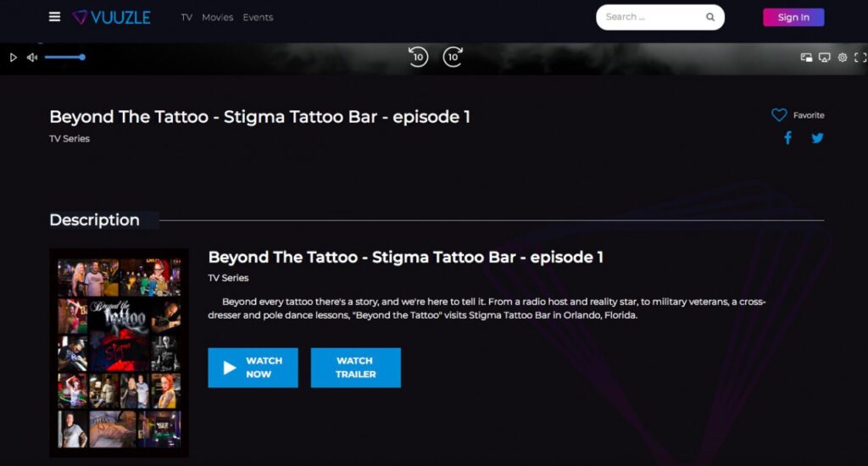Share the episode on Twitter
The image size is (868, 466).
(x=817, y=138)
